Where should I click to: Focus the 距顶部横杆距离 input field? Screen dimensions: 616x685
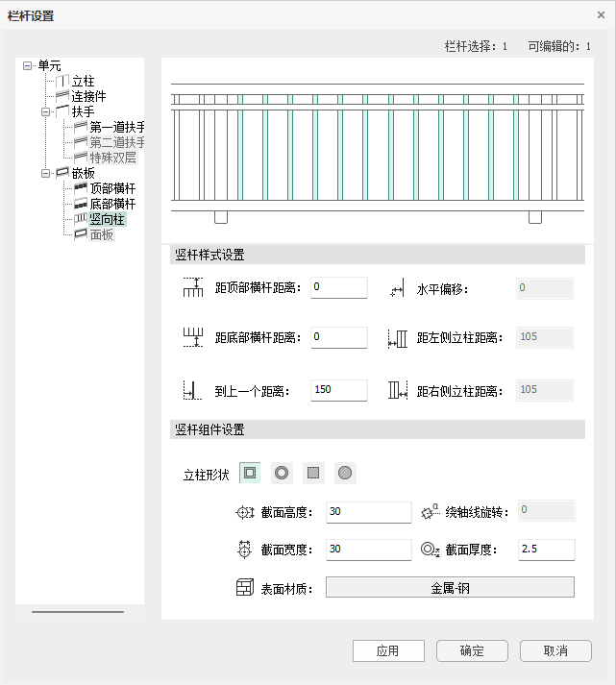(339, 287)
